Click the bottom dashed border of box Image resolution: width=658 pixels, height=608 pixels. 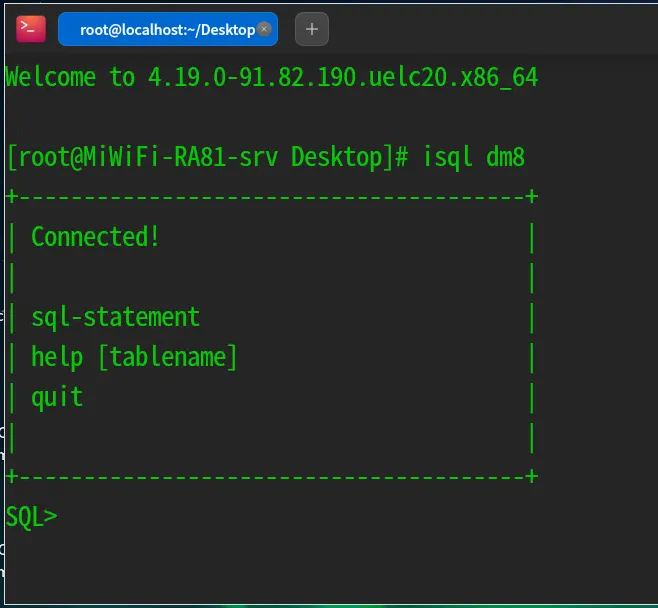pyautogui.click(x=270, y=476)
